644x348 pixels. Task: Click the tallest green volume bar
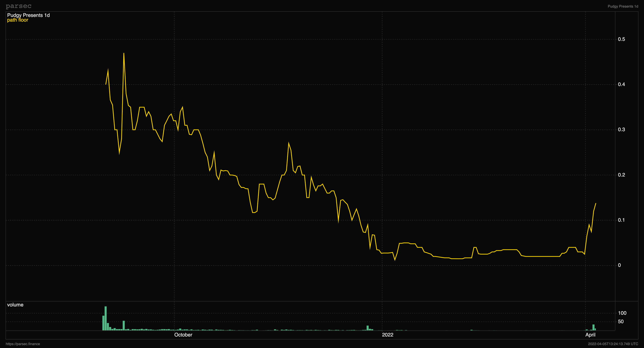click(106, 318)
